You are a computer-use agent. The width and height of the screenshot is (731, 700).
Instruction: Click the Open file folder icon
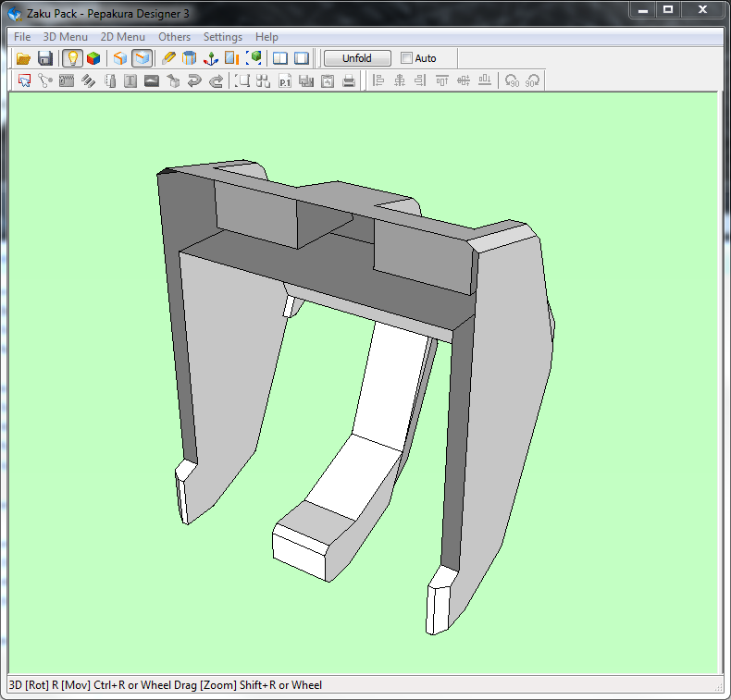(23, 58)
